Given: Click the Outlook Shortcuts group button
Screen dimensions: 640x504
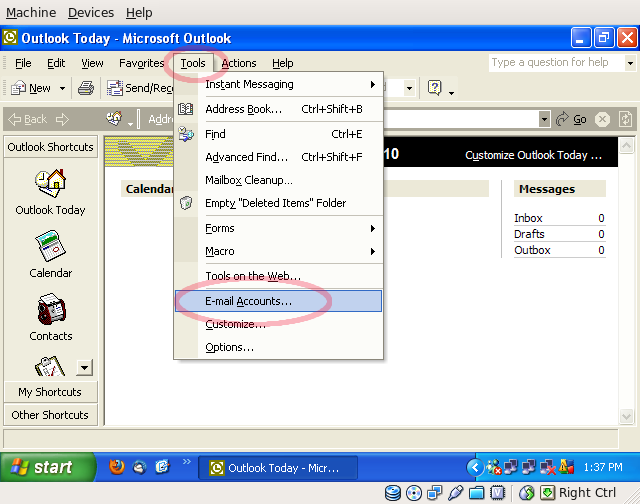Looking at the screenshot, I should (x=51, y=147).
